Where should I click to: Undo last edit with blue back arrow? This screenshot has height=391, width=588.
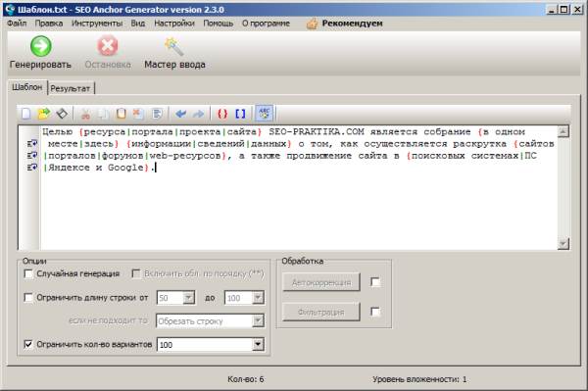coord(180,114)
